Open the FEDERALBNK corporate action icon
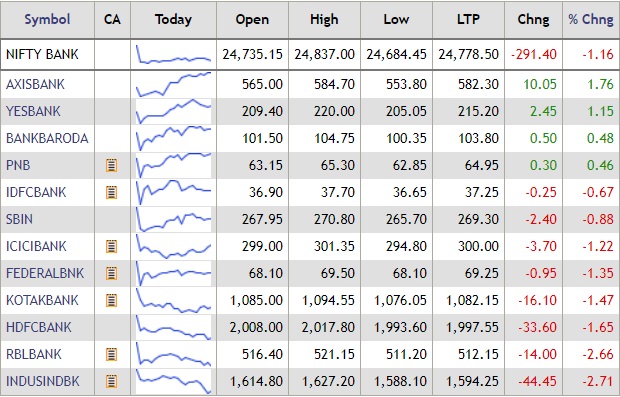The height and width of the screenshot is (397, 620). pos(112,273)
